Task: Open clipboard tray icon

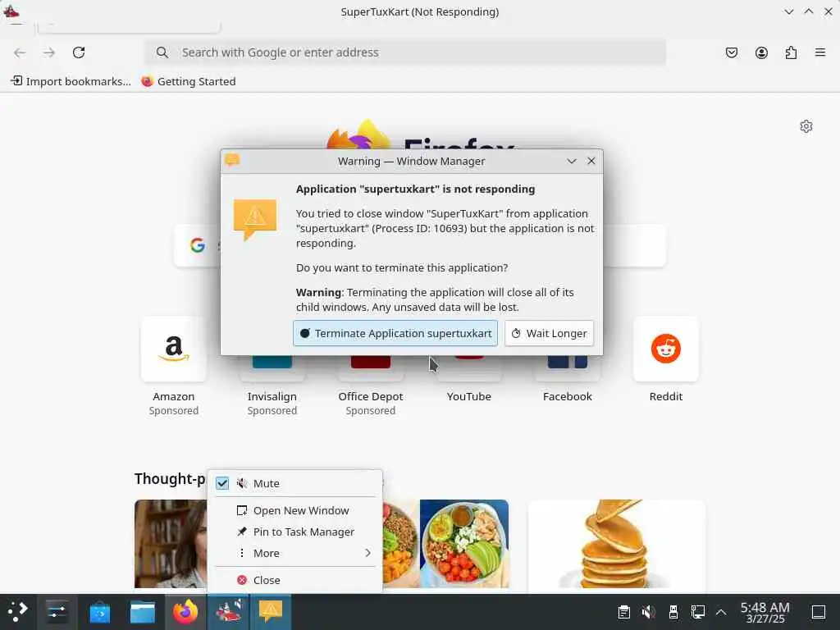Action: 623,612
